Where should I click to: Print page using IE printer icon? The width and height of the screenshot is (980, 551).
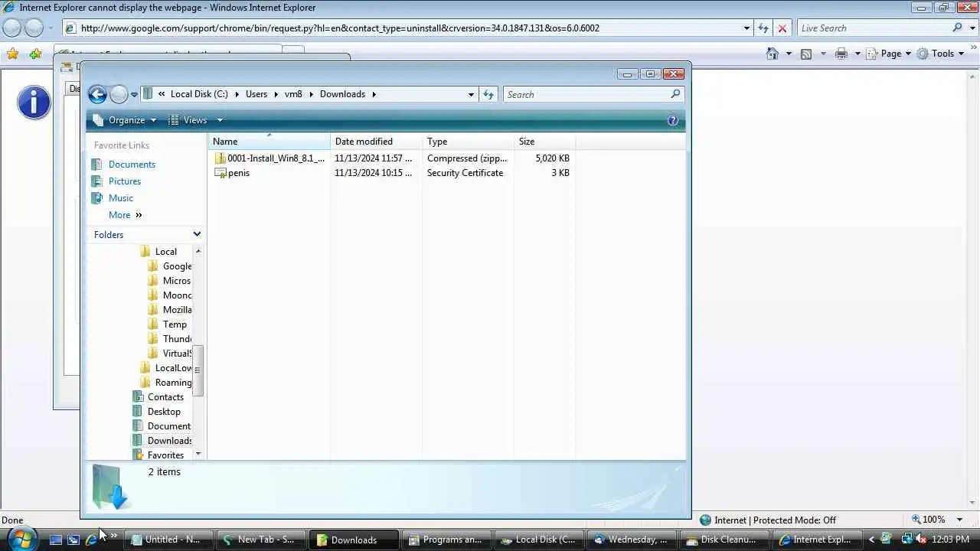(841, 54)
